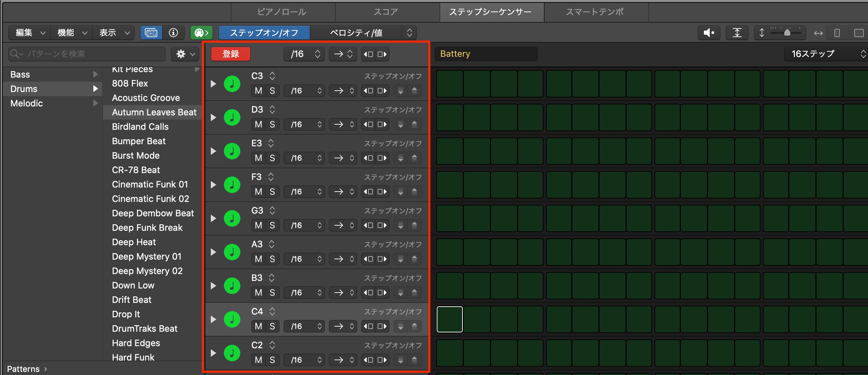The height and width of the screenshot is (375, 868).
Task: Click the Battery pattern name field
Action: point(486,54)
